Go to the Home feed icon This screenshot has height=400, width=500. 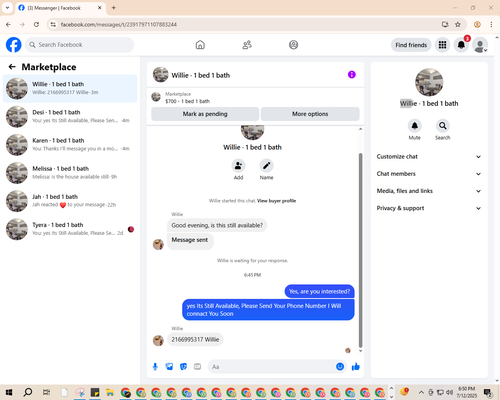pos(200,45)
